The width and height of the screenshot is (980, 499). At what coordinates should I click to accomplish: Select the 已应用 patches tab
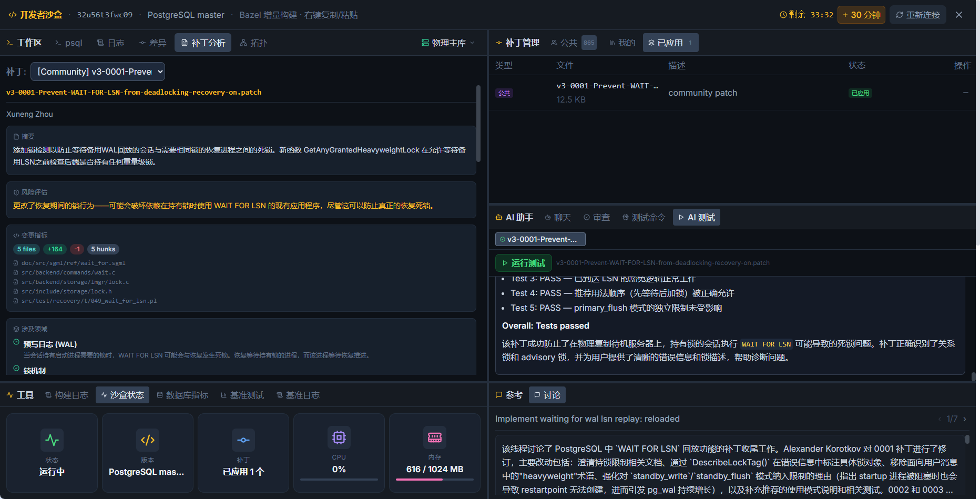pos(670,43)
